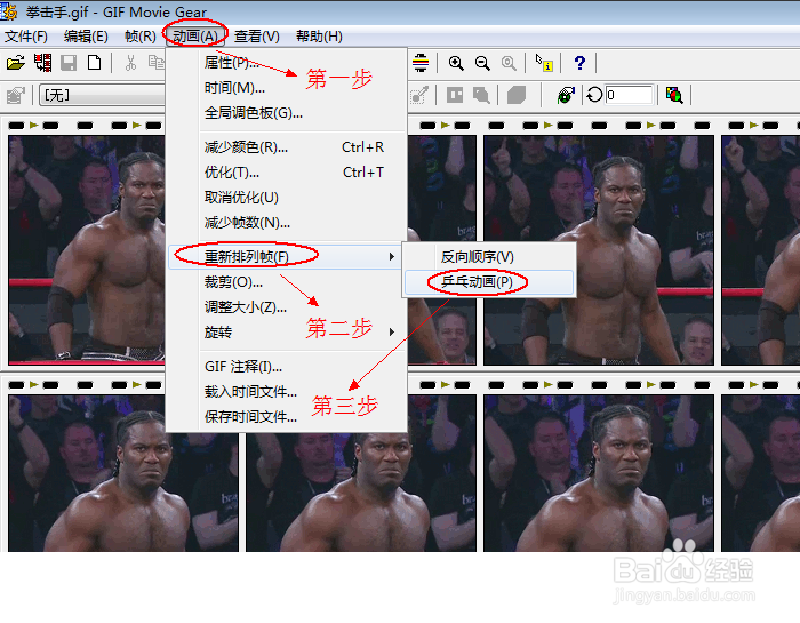
Task: Click the grayed split-frame toolbar icon
Action: coord(455,95)
